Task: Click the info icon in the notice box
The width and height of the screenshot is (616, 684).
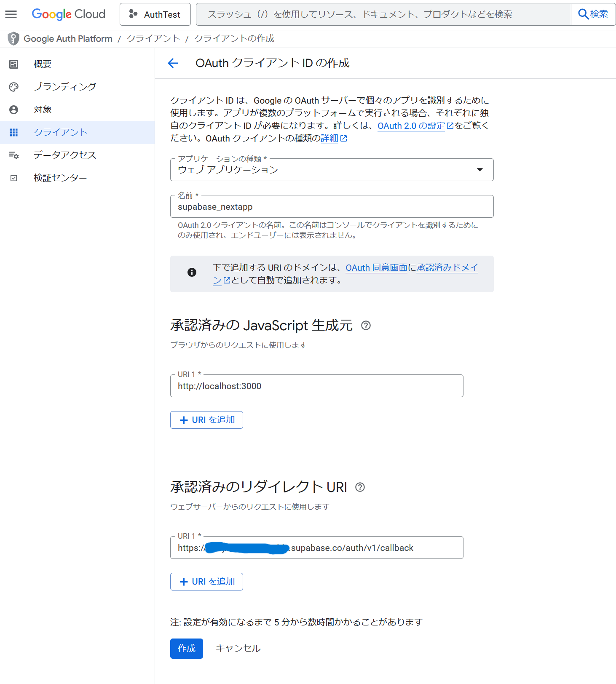Action: coord(192,273)
